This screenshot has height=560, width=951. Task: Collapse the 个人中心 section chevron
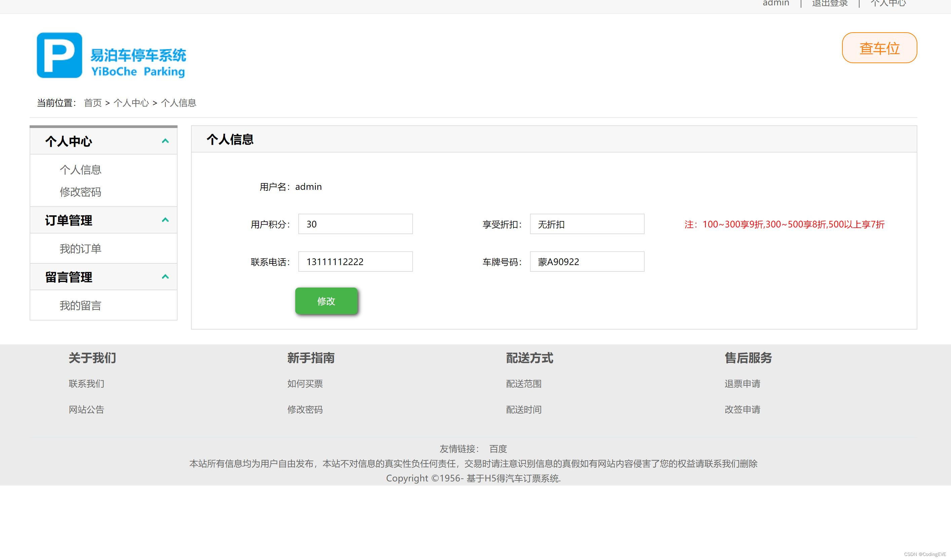tap(165, 141)
